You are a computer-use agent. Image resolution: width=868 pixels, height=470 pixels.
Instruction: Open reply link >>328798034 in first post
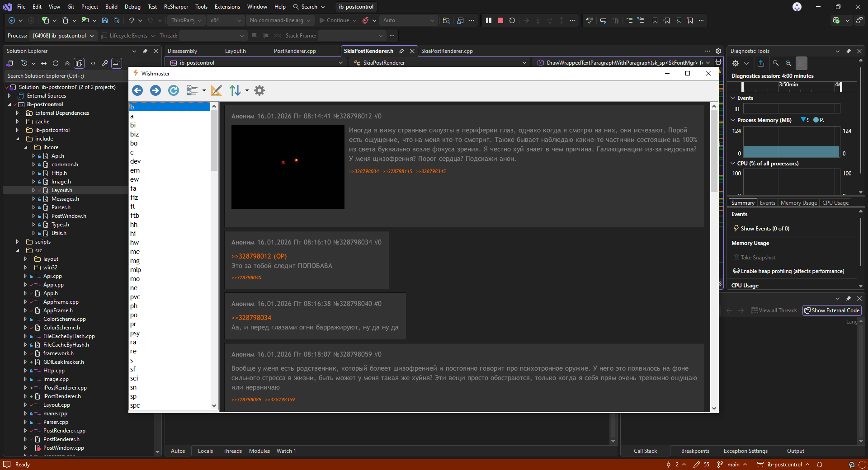tap(364, 171)
